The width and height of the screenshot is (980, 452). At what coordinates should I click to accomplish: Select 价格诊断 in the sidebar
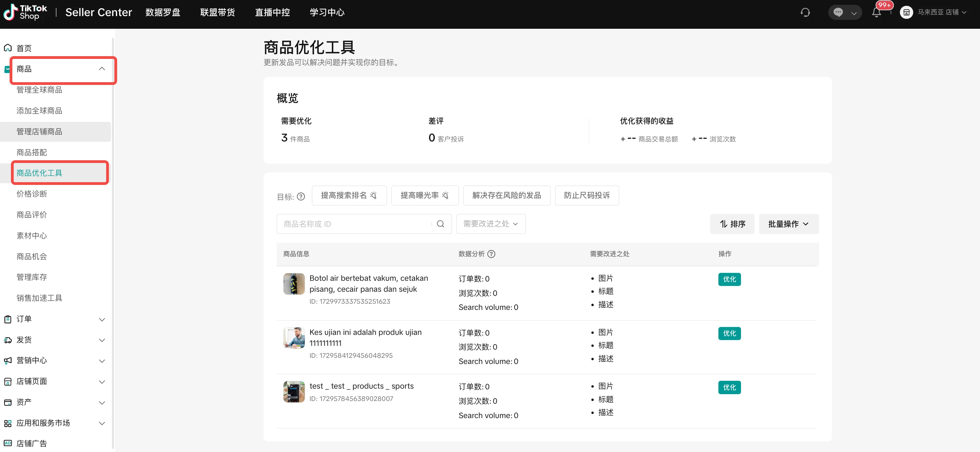click(x=32, y=194)
